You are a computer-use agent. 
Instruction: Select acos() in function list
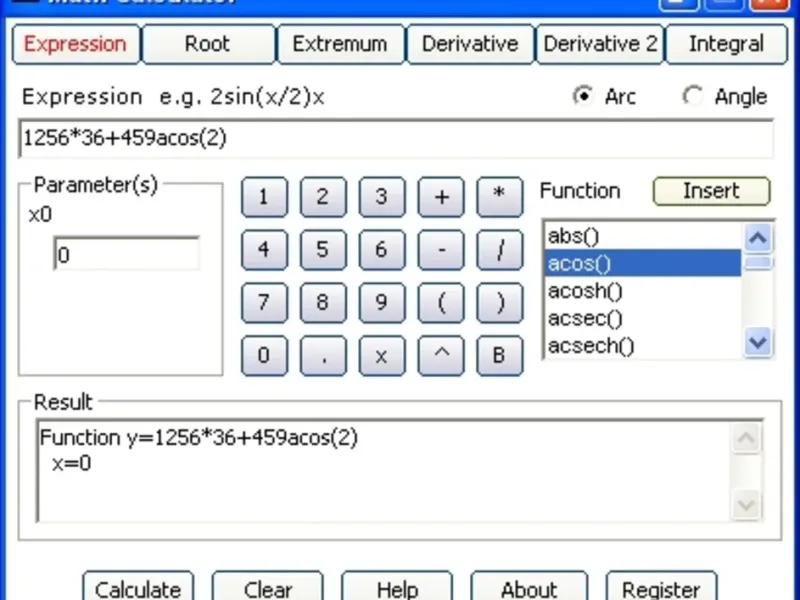coord(643,263)
